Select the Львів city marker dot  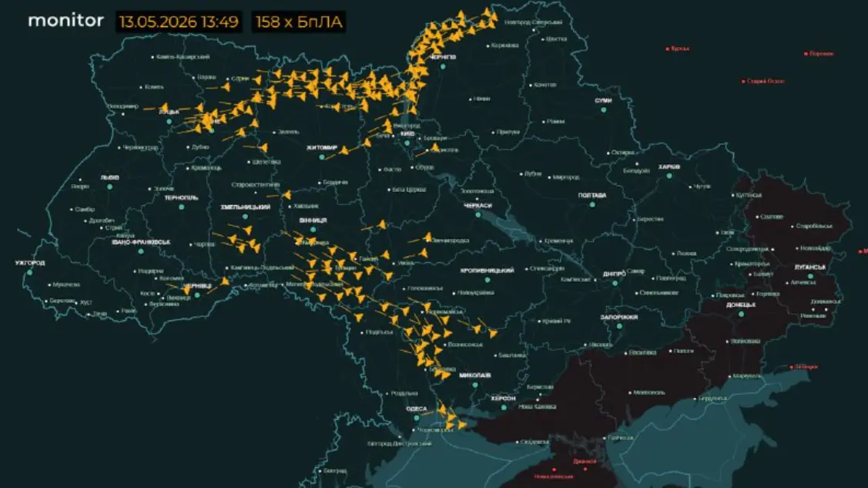coord(109,187)
